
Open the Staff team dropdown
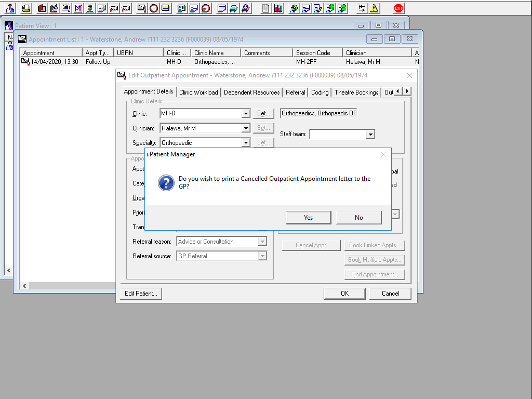pyautogui.click(x=370, y=135)
